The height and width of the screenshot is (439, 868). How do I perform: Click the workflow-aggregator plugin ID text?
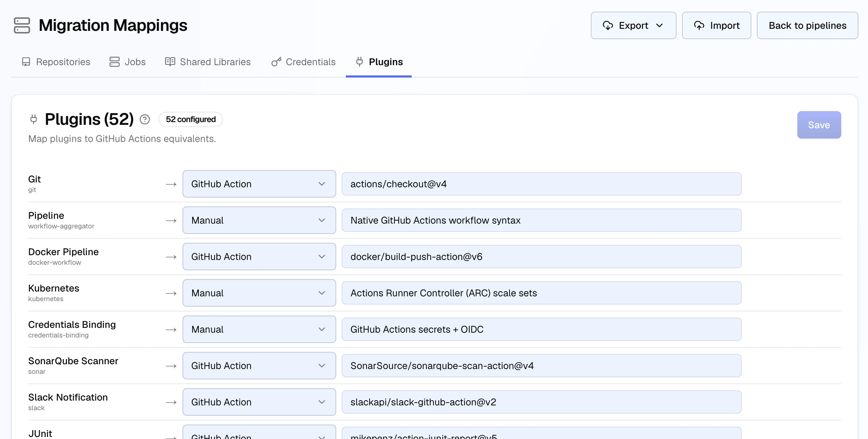[x=61, y=226]
